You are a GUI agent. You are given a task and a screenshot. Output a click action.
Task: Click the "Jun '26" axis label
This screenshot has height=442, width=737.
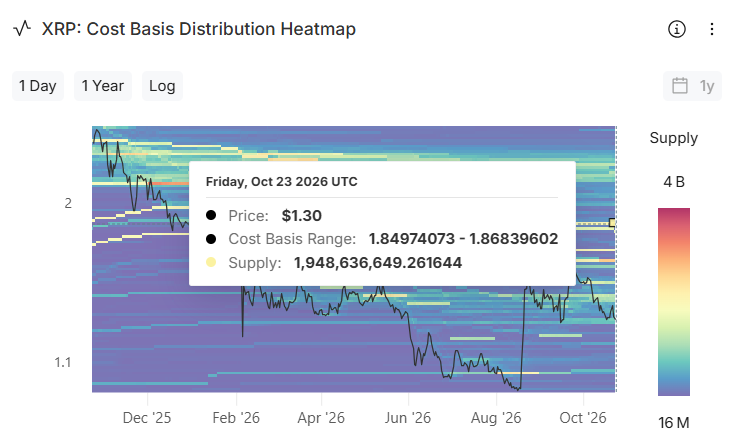click(408, 418)
